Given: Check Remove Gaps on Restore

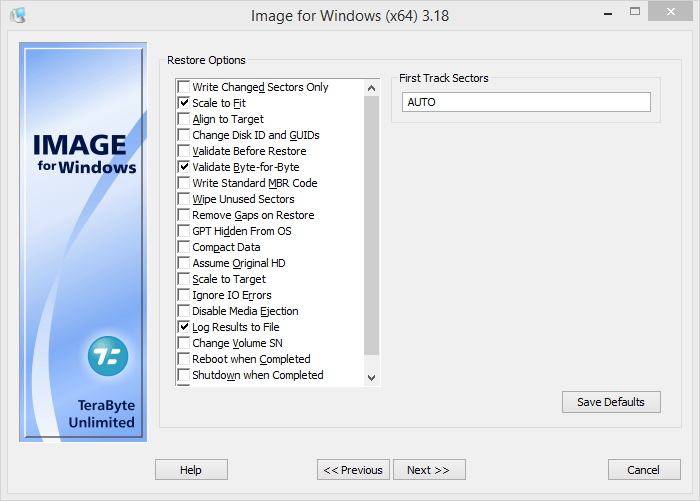Looking at the screenshot, I should point(183,215).
